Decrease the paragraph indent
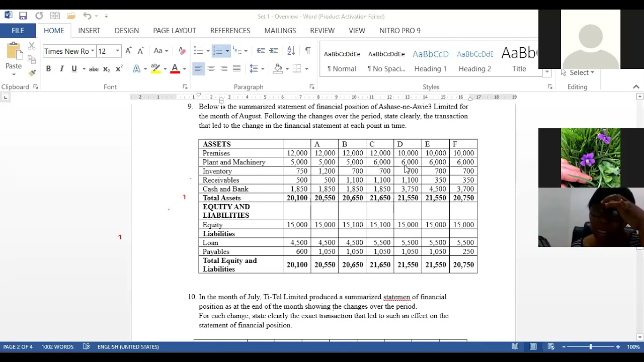644x362 pixels. point(261,51)
